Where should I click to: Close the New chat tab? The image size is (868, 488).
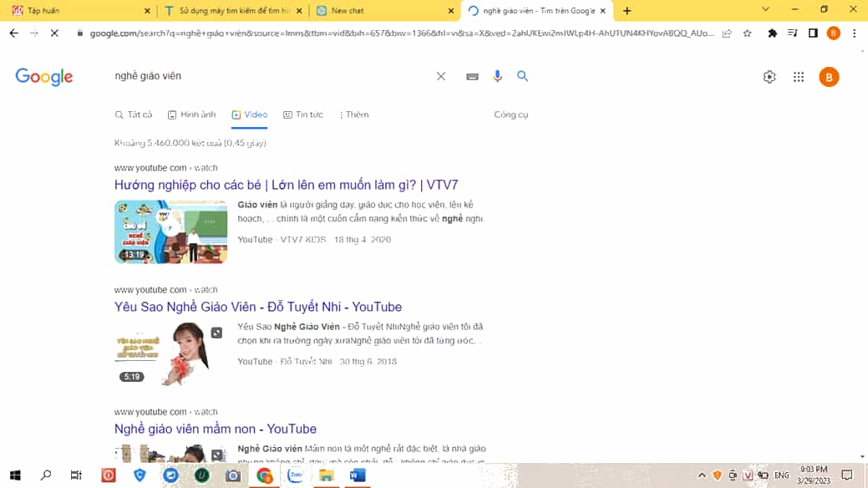pos(450,11)
